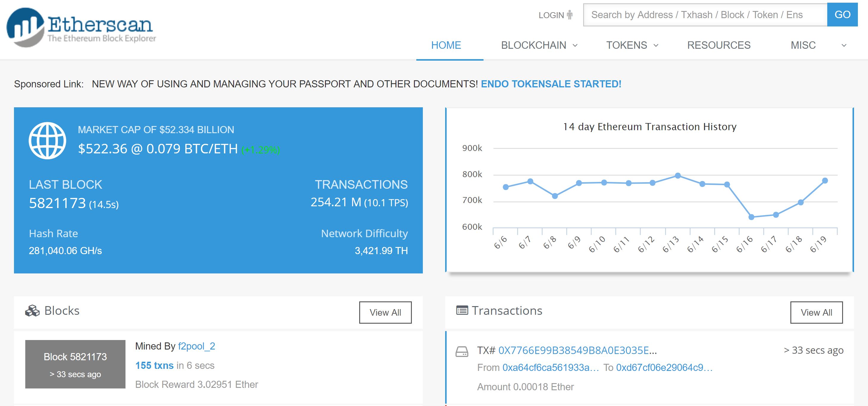Viewport: 868px width, 406px height.
Task: Open the HOME tab
Action: (446, 45)
